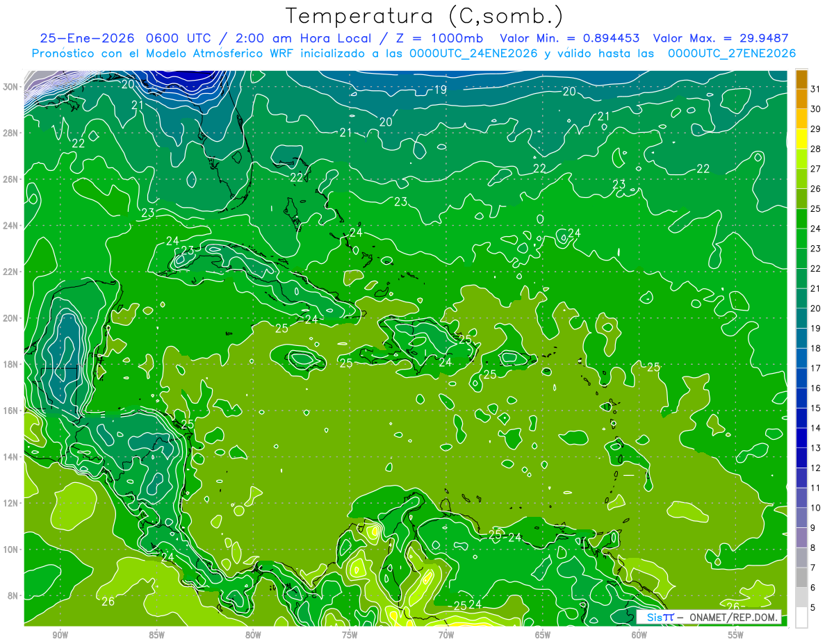Image resolution: width=834 pixels, height=644 pixels.
Task: Click the legend scale value 20
Action: (816, 308)
